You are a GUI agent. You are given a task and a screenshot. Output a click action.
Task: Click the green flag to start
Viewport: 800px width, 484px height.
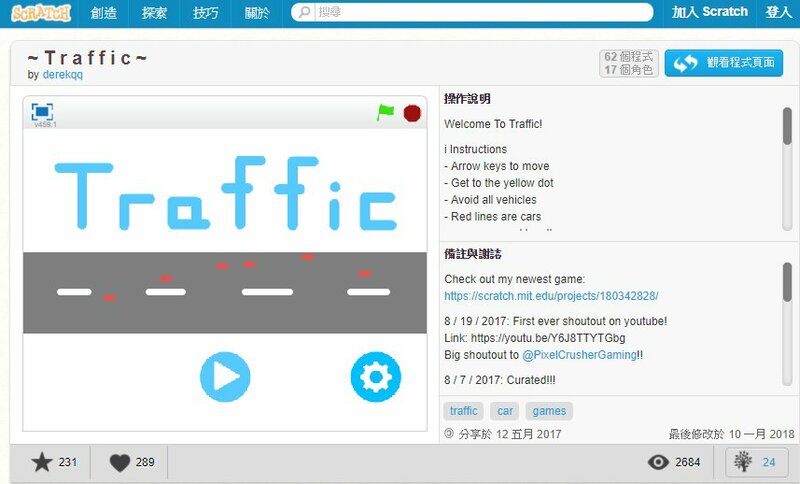[x=385, y=112]
